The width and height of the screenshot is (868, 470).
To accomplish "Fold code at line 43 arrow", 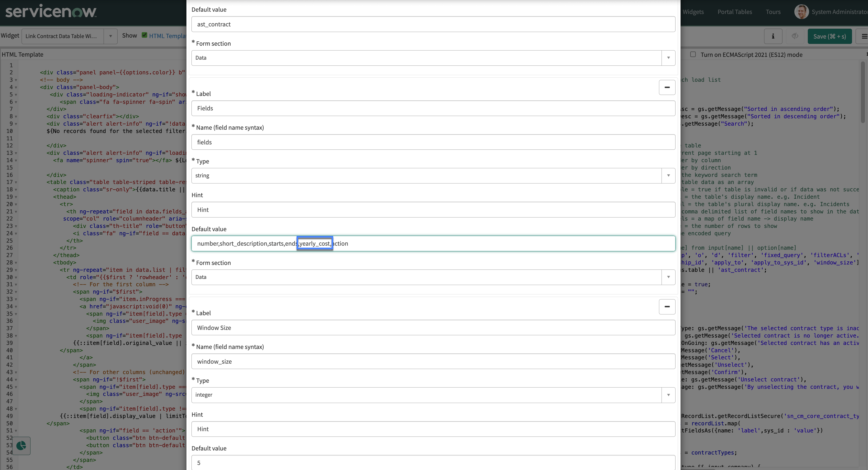I will coord(16,372).
